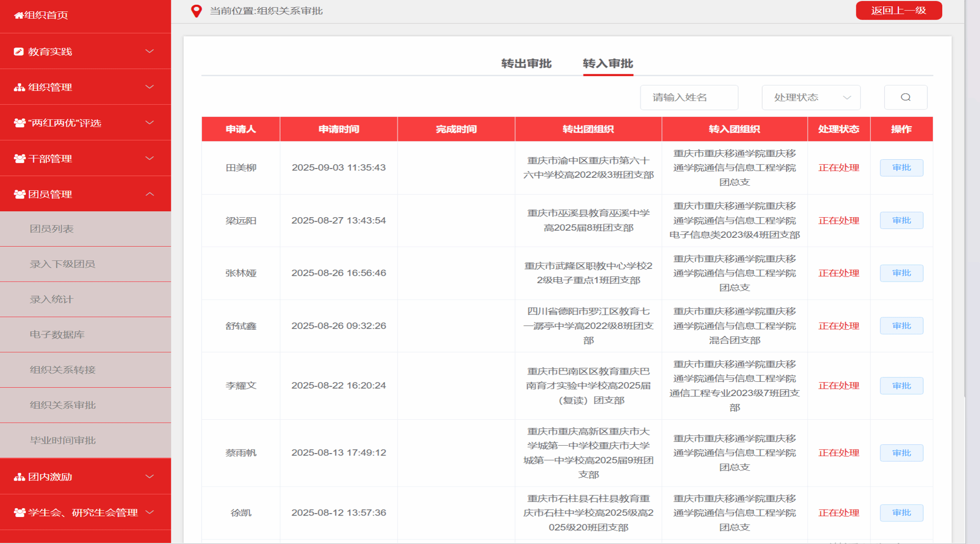Viewport: 980px width, 544px height.
Task: Open 组织关系转接 in sidebar
Action: [x=62, y=370]
